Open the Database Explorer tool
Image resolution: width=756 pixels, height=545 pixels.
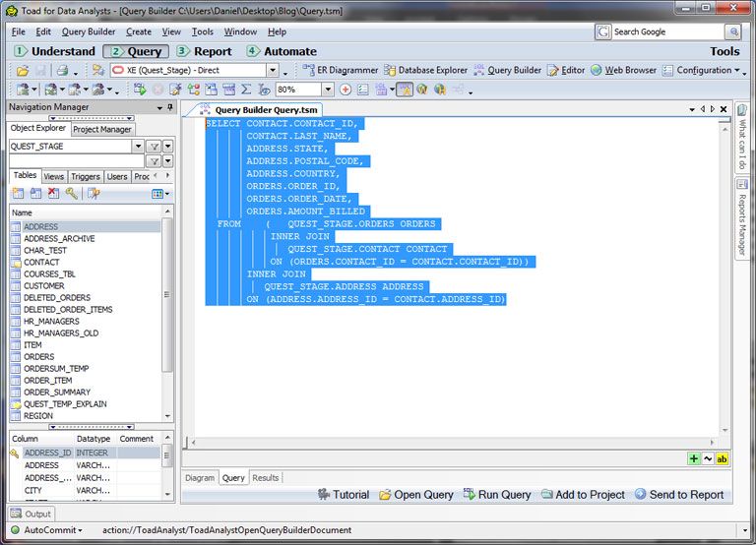tap(425, 71)
